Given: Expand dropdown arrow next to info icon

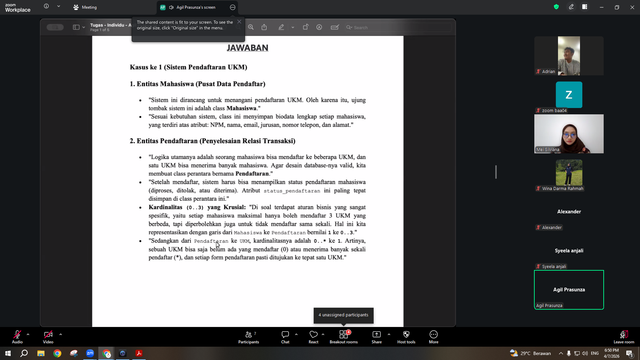Looking at the screenshot, I should click(x=58, y=7).
